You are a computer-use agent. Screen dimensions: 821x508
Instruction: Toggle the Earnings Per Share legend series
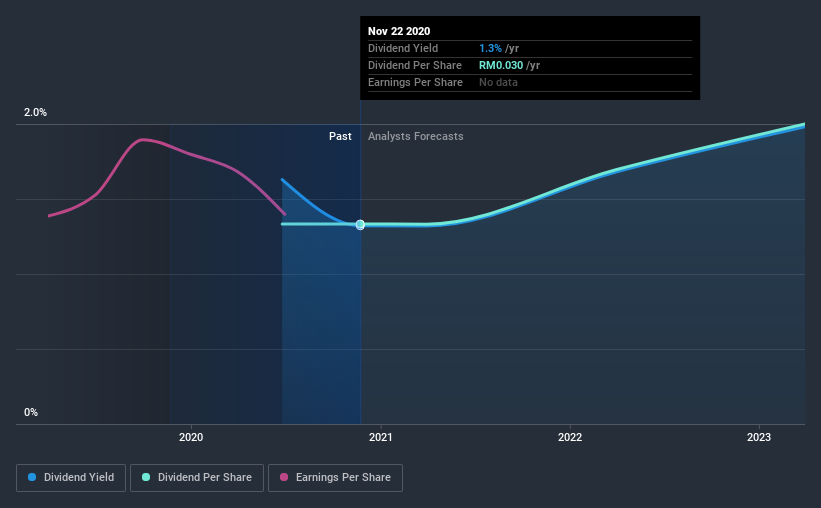tap(335, 478)
